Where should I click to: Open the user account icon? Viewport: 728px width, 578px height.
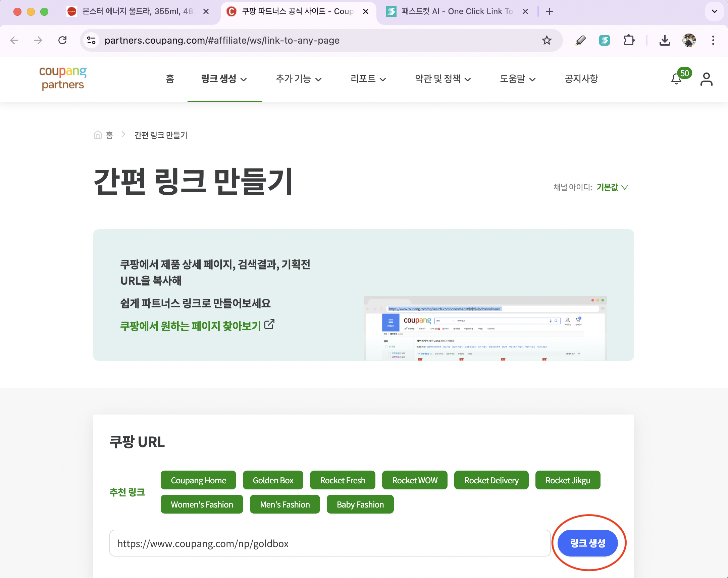point(706,79)
